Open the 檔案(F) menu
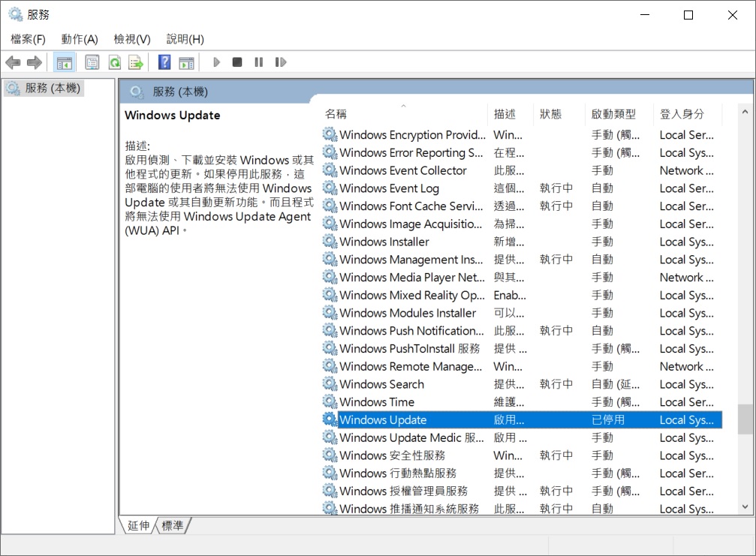The height and width of the screenshot is (556, 756). (x=28, y=39)
